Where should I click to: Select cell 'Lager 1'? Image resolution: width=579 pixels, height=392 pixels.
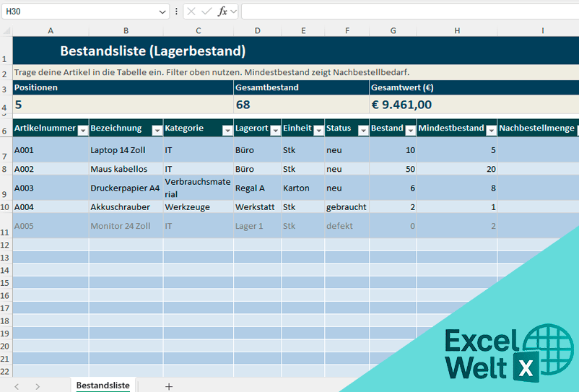[x=258, y=225]
